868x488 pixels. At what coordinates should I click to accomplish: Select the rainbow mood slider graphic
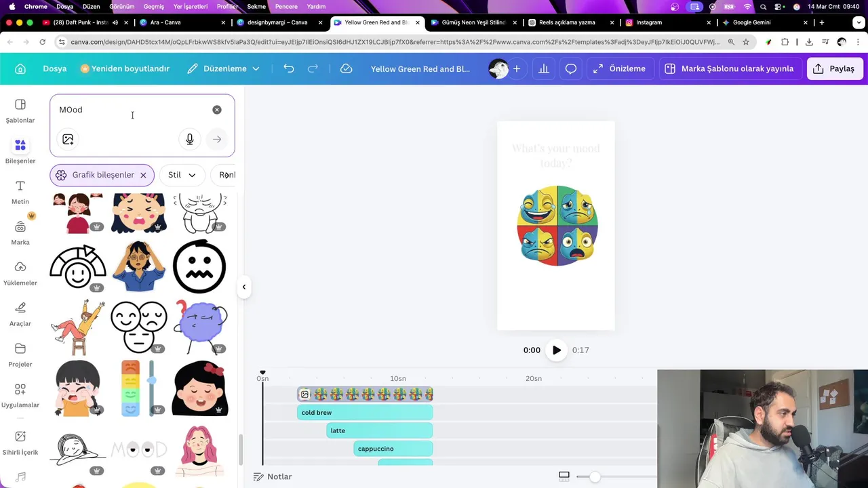[139, 388]
